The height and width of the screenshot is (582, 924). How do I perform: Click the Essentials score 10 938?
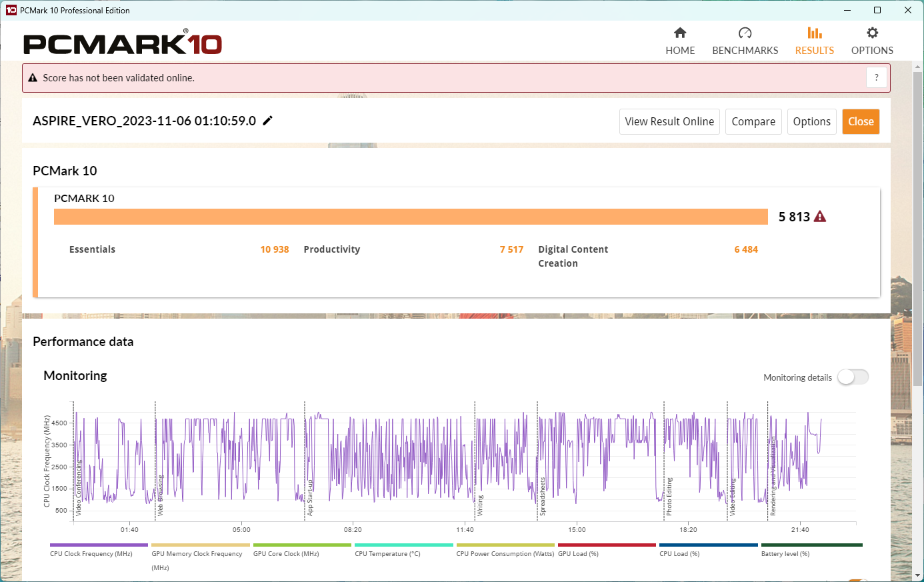[275, 249]
